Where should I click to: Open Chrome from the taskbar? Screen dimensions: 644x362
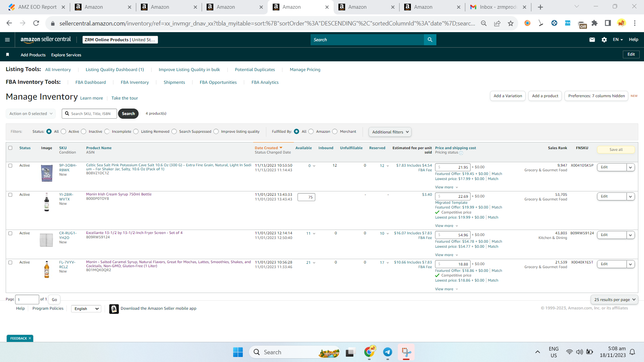(370, 352)
